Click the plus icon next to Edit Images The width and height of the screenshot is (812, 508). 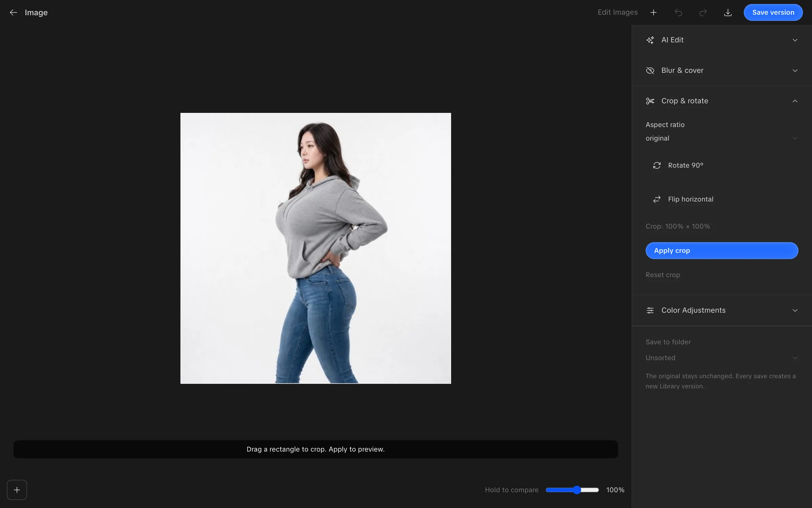point(653,13)
